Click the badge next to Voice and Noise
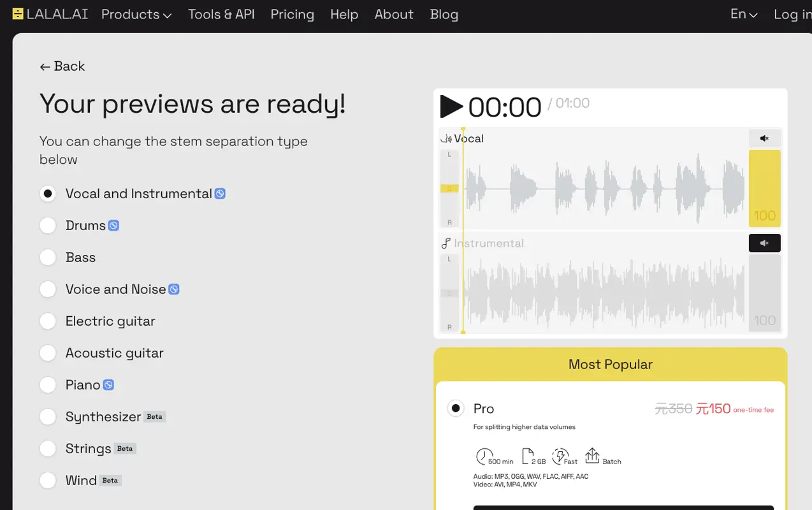Screen dimensions: 812x510 coord(173,289)
